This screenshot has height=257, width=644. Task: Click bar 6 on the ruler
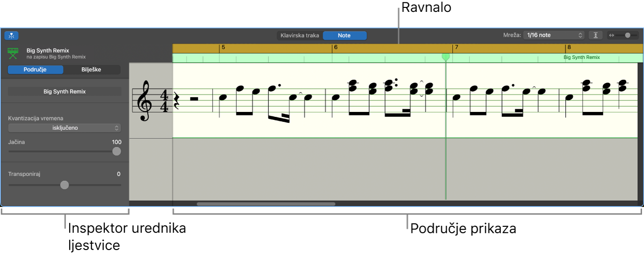click(336, 48)
